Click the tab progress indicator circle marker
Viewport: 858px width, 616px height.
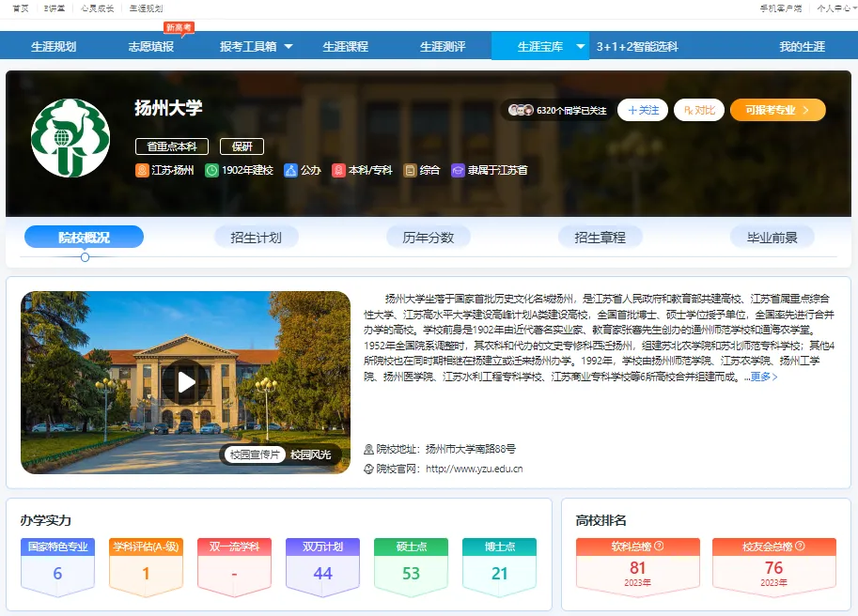point(85,257)
